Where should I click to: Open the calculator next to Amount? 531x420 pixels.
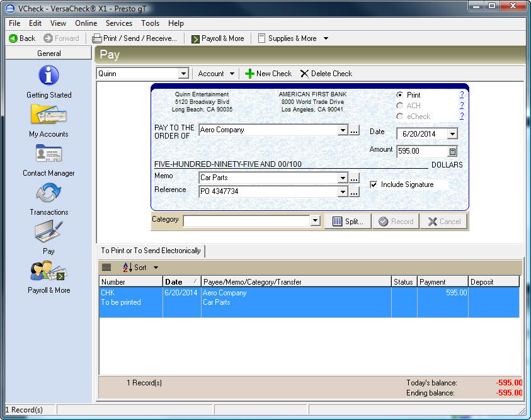[452, 151]
